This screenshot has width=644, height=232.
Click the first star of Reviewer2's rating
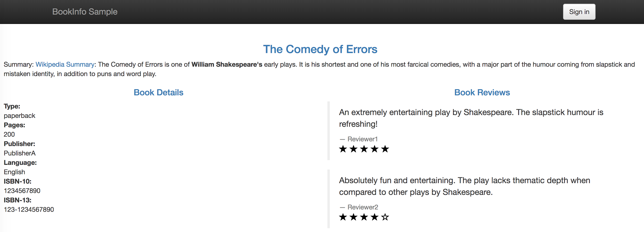343,217
